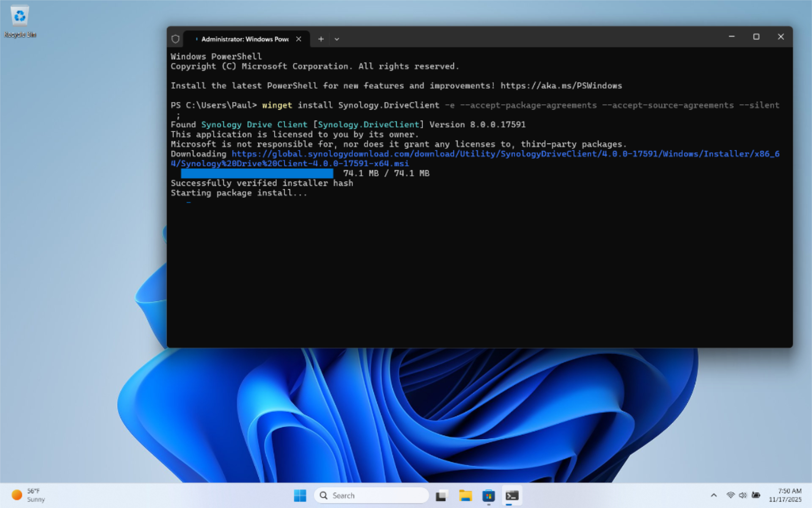The height and width of the screenshot is (508, 812).
Task: Close the Administrator PowerShell tab
Action: 299,39
